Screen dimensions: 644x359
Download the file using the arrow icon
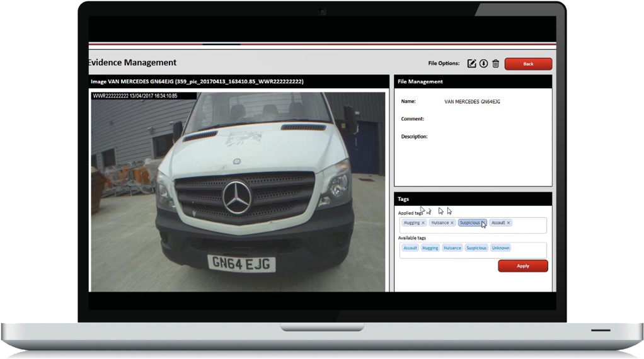[x=483, y=63]
